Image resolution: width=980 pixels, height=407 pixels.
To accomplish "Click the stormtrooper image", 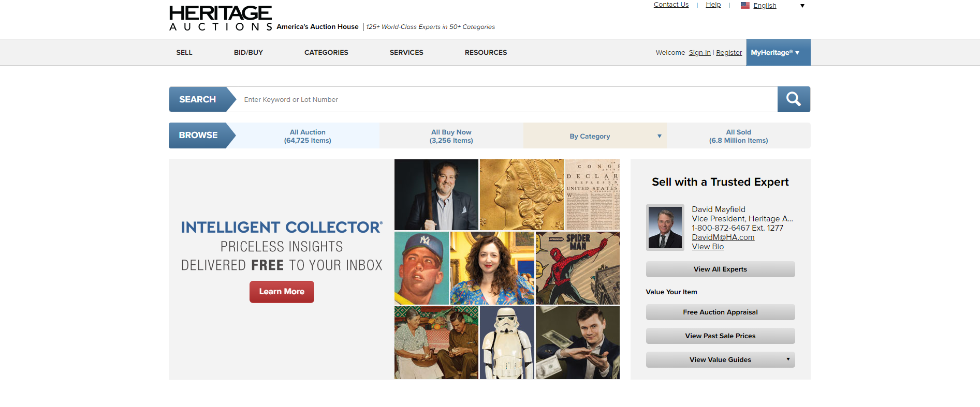I will (x=507, y=342).
